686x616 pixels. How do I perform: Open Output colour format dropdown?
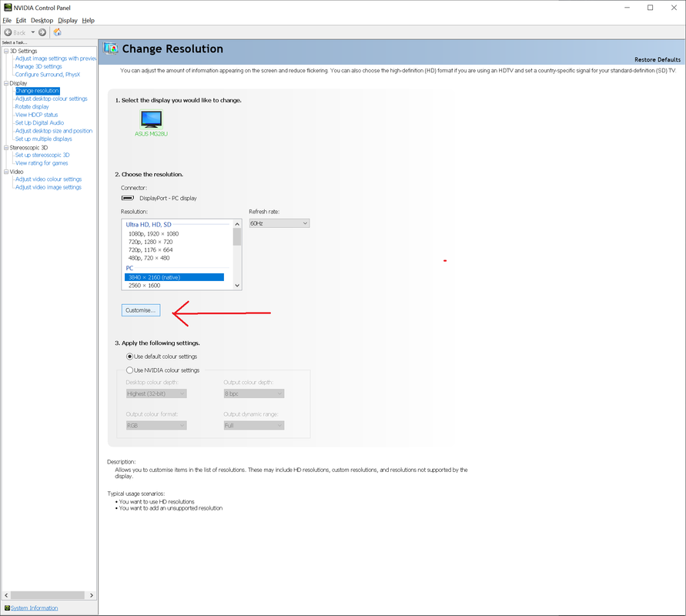click(156, 425)
